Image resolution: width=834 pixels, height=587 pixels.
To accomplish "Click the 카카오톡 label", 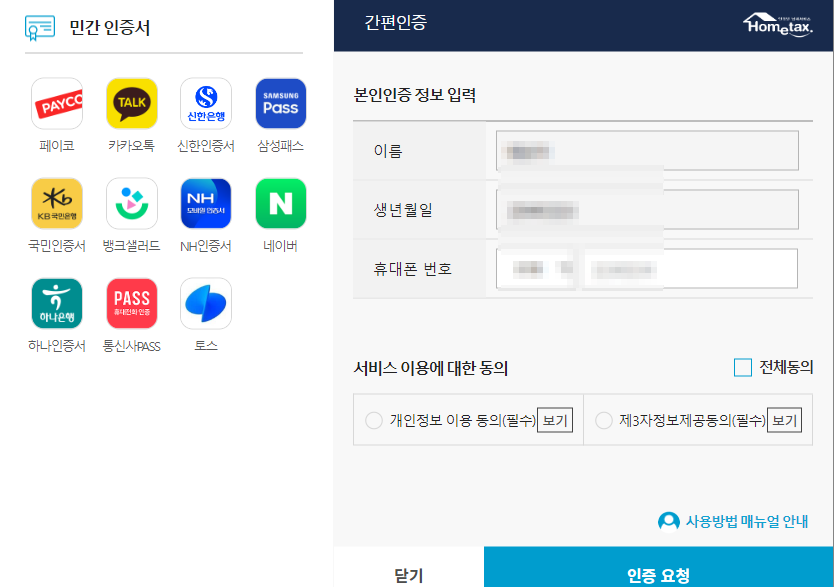I will click(x=131, y=146).
